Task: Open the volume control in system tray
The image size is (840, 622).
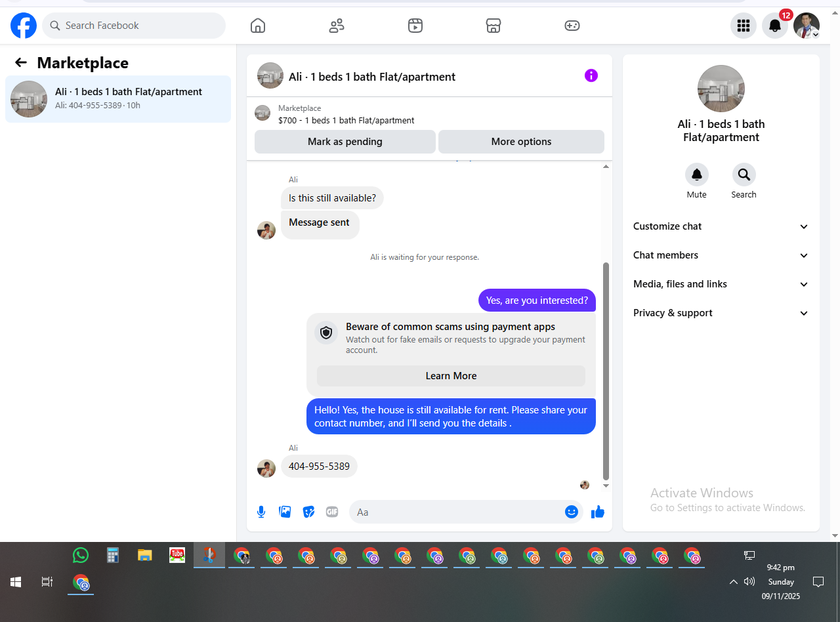Action: (x=749, y=581)
